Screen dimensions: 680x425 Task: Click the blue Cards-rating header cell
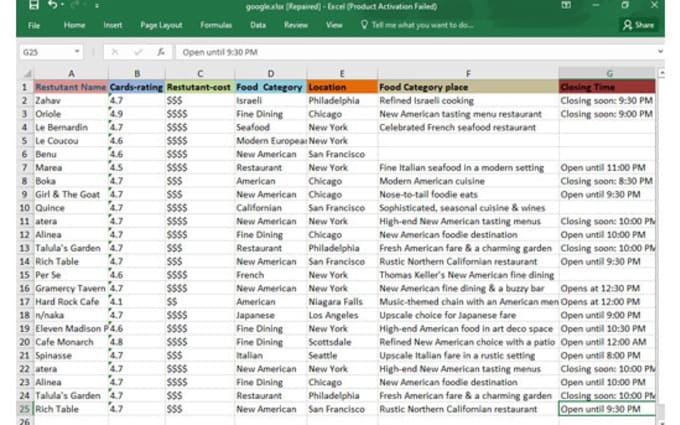point(137,87)
